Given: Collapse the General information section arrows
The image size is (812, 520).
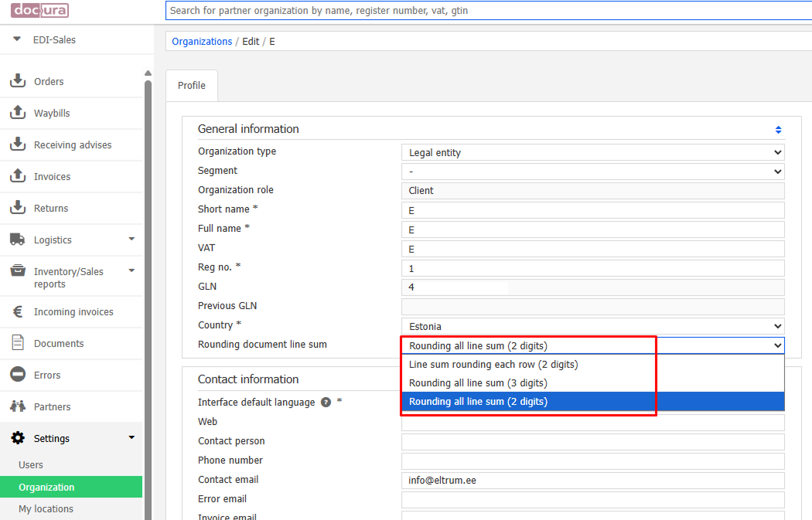Looking at the screenshot, I should [778, 130].
